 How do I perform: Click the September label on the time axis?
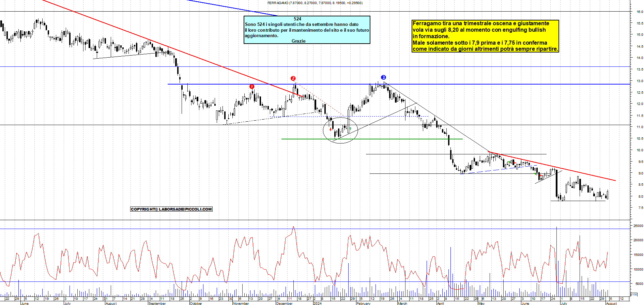pyautogui.click(x=157, y=303)
